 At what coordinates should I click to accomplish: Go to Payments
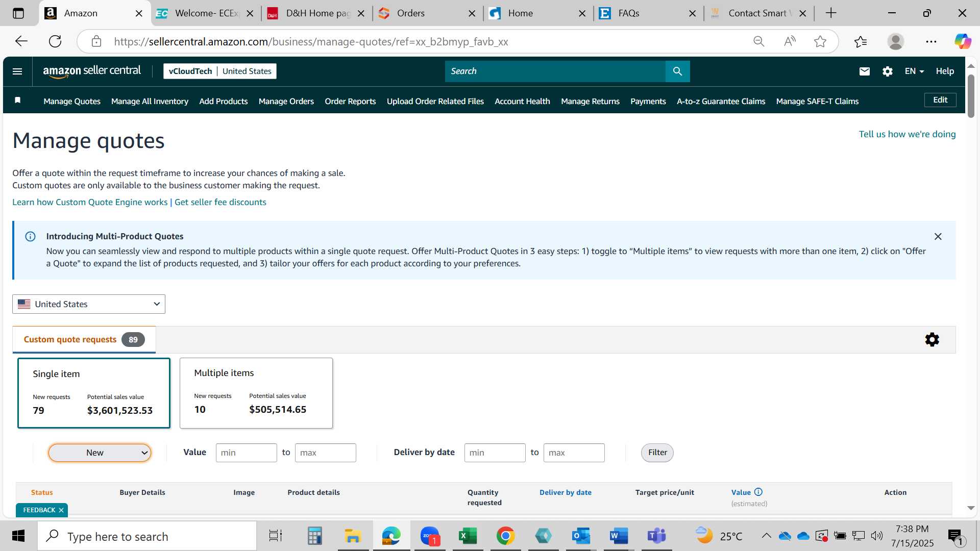pos(648,102)
